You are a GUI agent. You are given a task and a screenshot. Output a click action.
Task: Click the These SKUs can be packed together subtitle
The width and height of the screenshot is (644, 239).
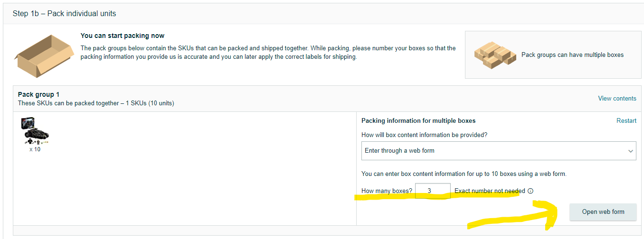click(x=96, y=103)
